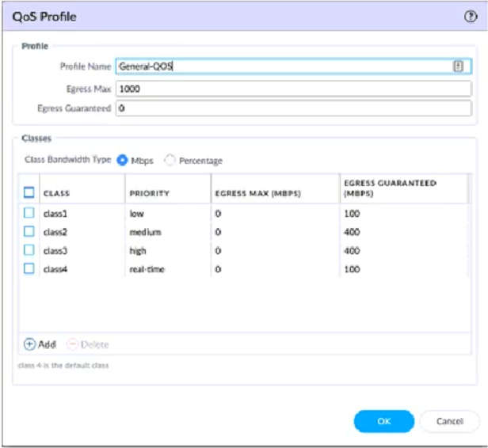Check the class2 row checkbox
Screen dimensions: 488x448
[x=29, y=232]
